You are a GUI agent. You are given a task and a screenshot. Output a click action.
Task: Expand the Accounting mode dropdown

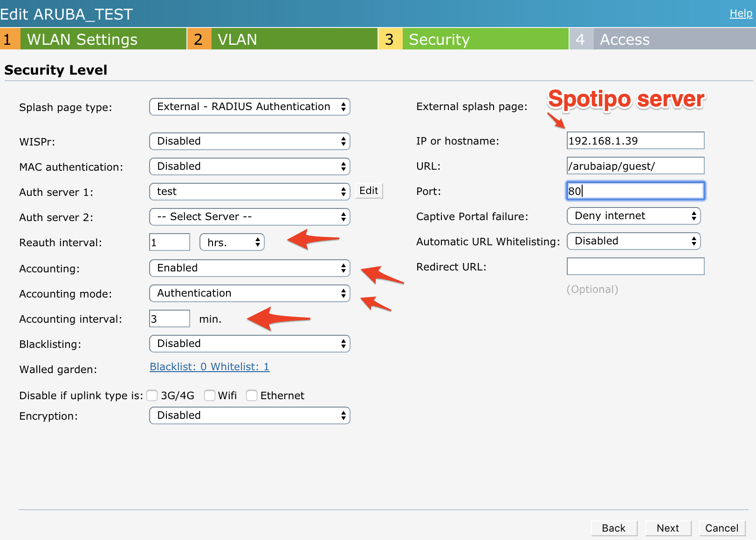[x=249, y=293]
